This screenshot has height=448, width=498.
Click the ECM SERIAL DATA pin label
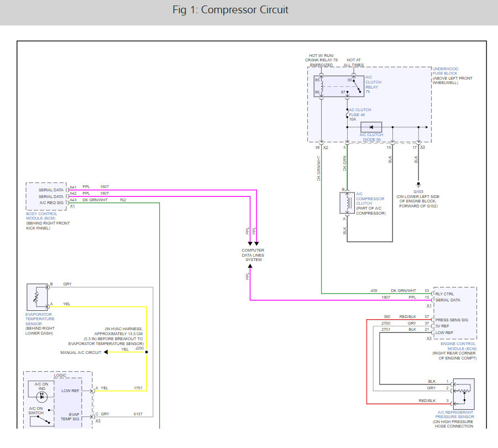tap(448, 300)
